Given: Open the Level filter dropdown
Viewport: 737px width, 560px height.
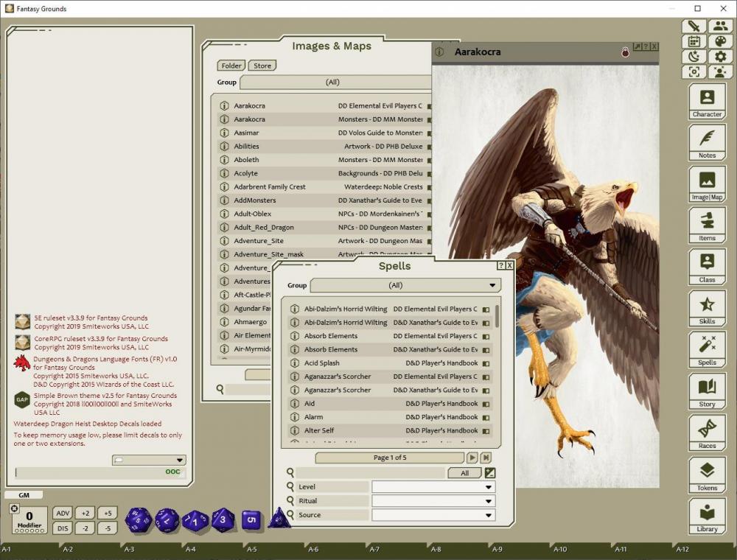Looking at the screenshot, I should 488,487.
